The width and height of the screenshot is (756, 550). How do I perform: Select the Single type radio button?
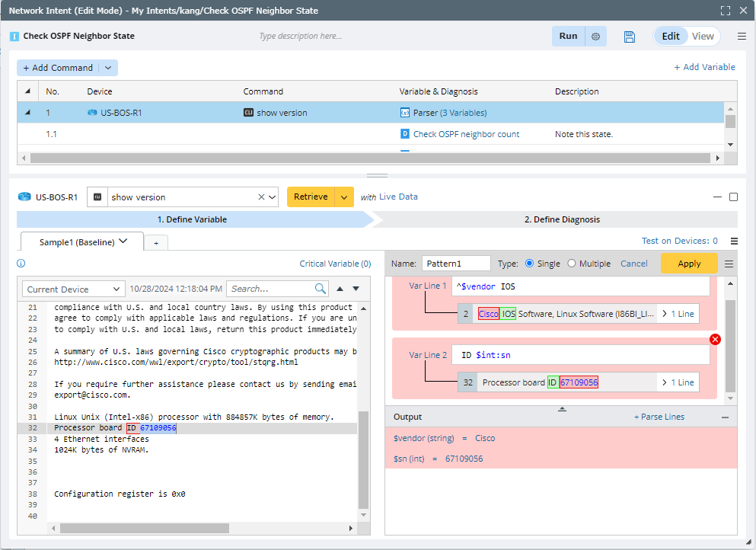point(530,264)
